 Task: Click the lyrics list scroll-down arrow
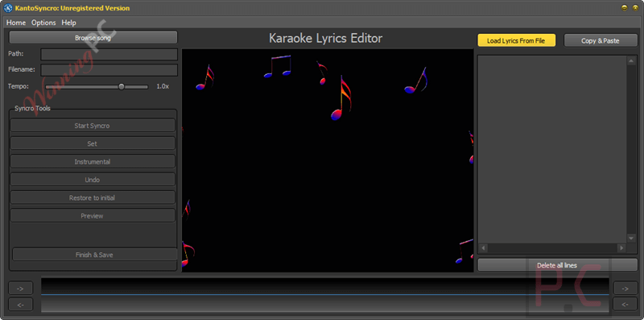click(x=631, y=238)
